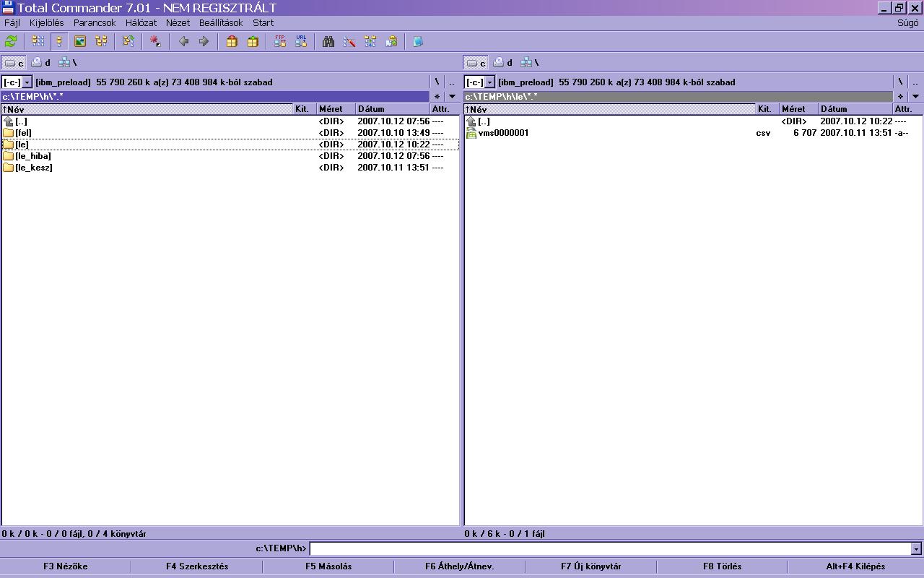This screenshot has width=924, height=578.
Task: Click copy names to clipboard icon
Action: pos(391,41)
